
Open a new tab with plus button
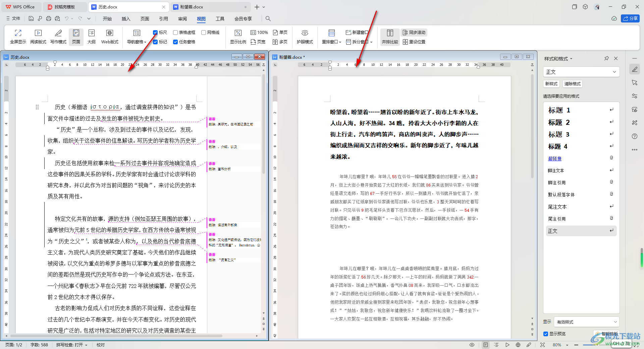click(257, 7)
